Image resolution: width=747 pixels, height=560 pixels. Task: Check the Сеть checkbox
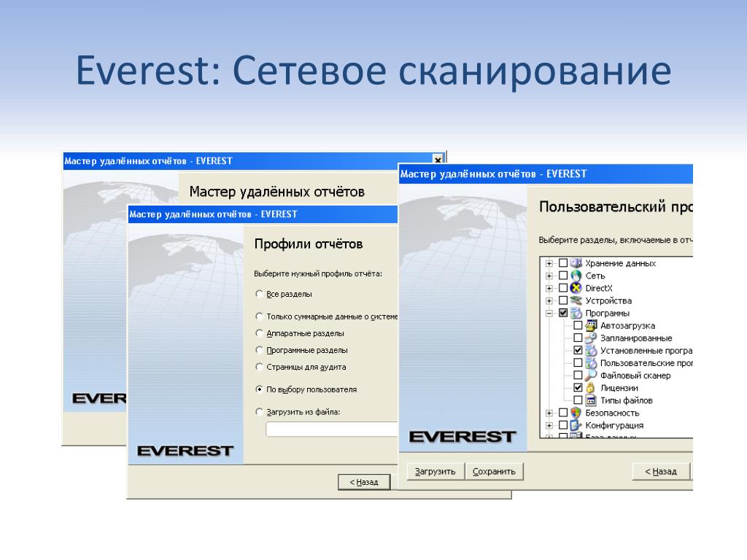tap(563, 275)
